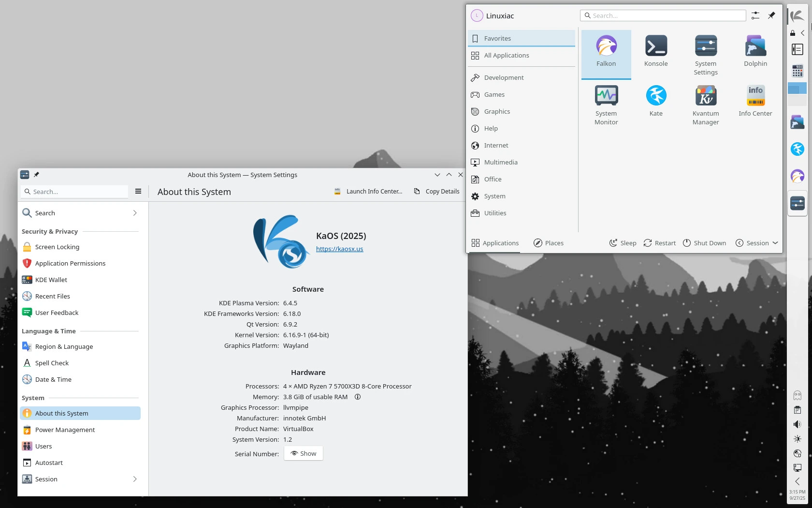
Task: Open Development category in launcher
Action: click(522, 77)
